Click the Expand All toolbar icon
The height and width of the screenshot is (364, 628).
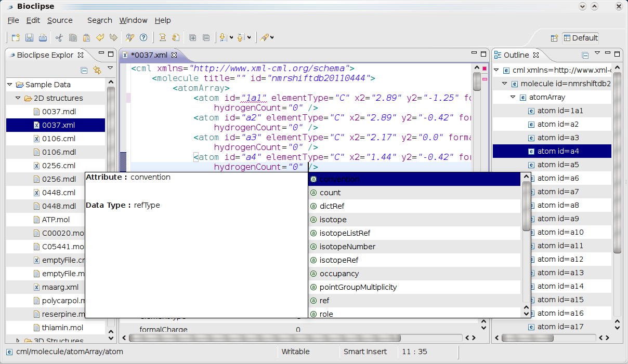tap(192, 38)
